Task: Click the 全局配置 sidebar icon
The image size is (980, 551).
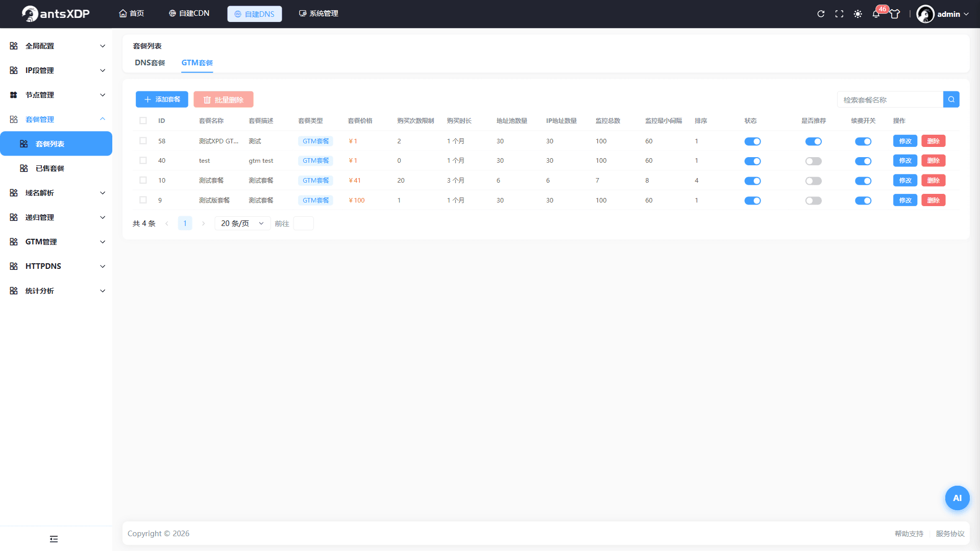Action: (14, 46)
